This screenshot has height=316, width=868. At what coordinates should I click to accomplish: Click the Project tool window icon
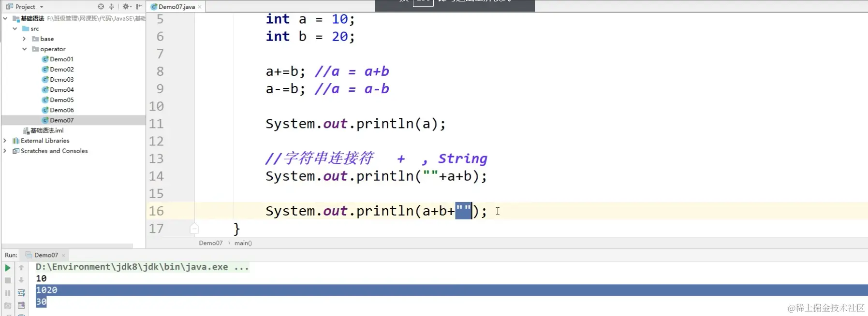pyautogui.click(x=9, y=7)
